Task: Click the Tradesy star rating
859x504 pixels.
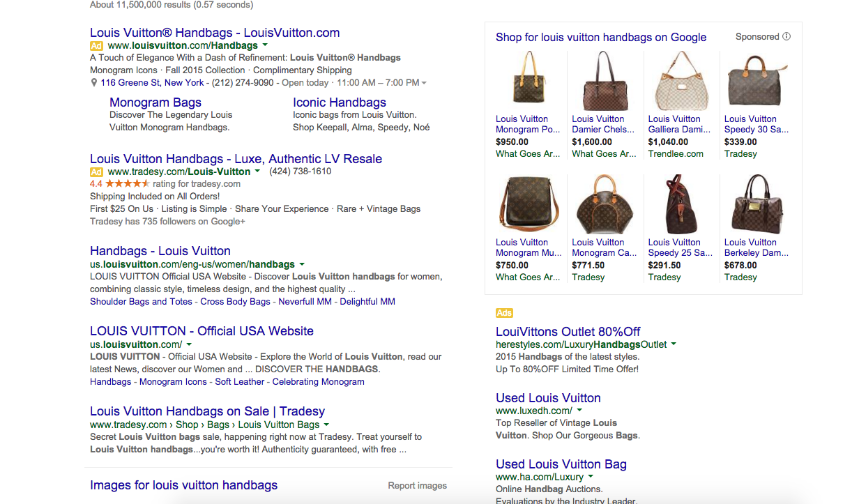Action: tap(127, 184)
